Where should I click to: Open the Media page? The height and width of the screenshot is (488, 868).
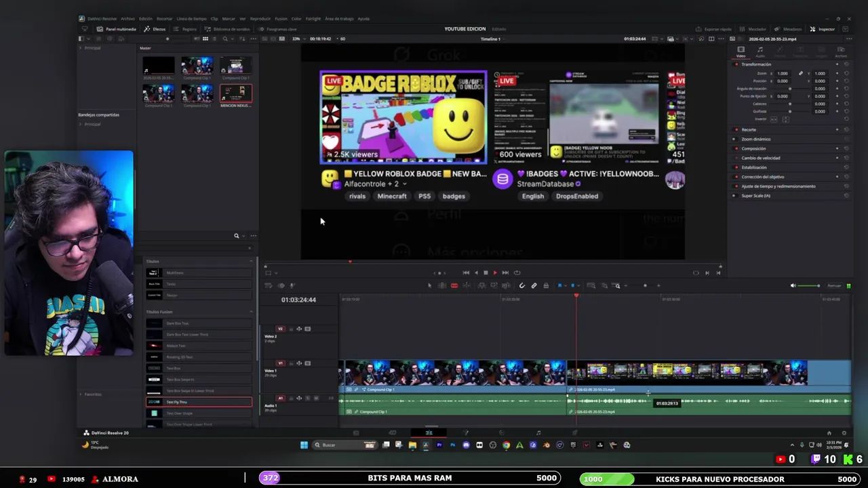pyautogui.click(x=356, y=432)
